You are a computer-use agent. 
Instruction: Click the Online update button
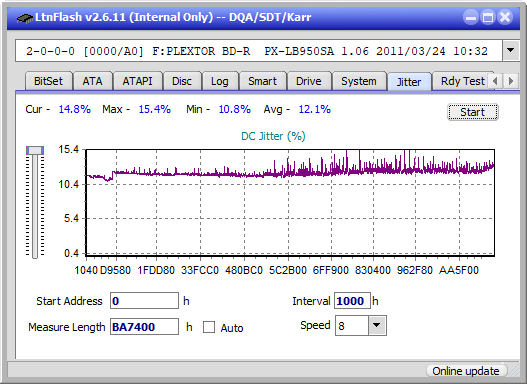466,371
